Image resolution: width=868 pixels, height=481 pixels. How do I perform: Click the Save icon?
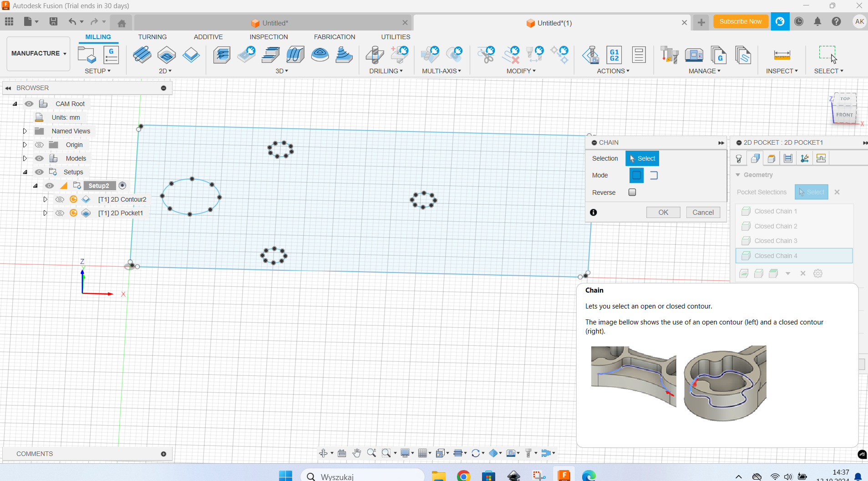click(53, 21)
